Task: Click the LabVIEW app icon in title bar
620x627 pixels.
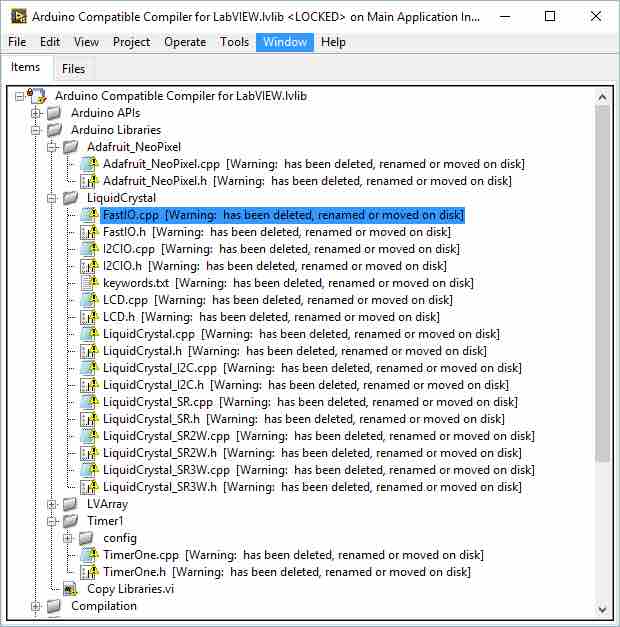Action: tap(18, 16)
